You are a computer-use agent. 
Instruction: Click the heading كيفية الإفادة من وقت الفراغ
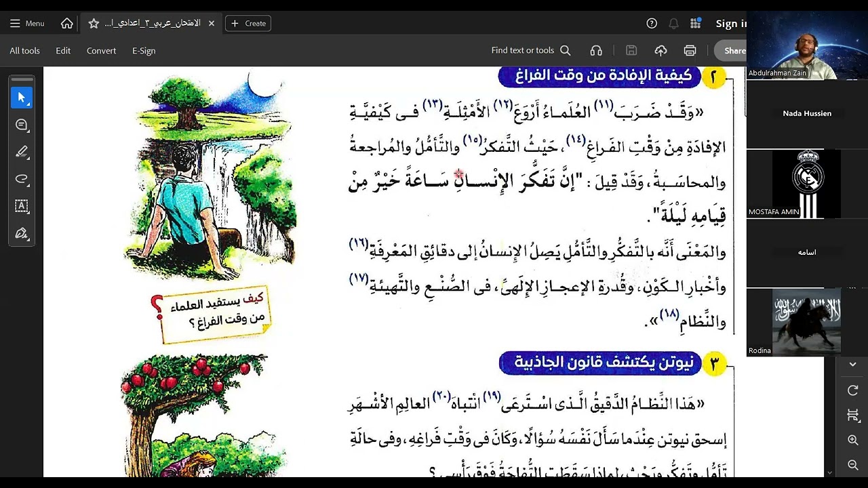coord(601,77)
